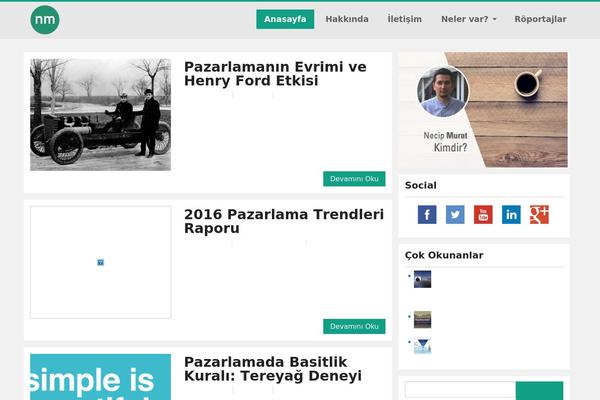
Task: Open the third Çok Okunanlar thumbnail
Action: click(422, 346)
